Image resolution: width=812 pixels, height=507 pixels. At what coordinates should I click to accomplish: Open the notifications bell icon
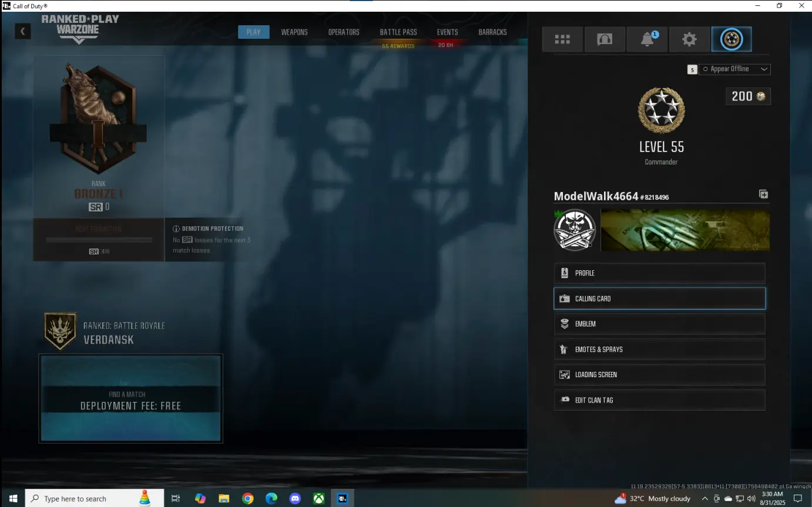coord(647,39)
